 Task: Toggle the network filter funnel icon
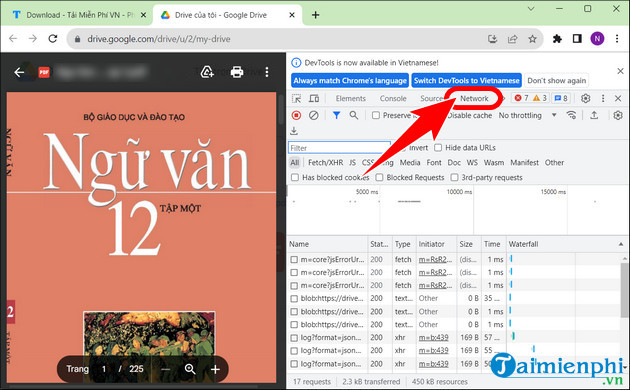tap(336, 116)
